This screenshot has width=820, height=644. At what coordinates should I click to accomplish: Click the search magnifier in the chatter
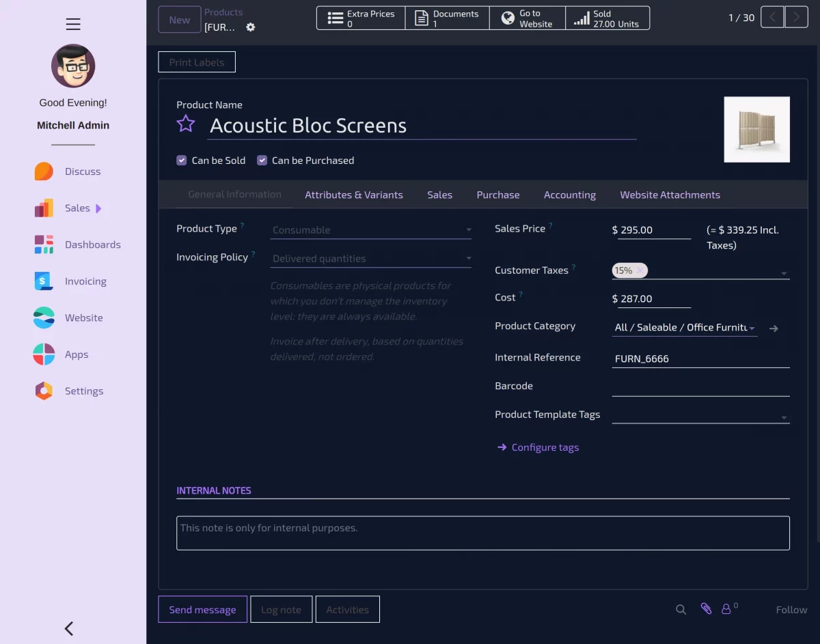(681, 608)
